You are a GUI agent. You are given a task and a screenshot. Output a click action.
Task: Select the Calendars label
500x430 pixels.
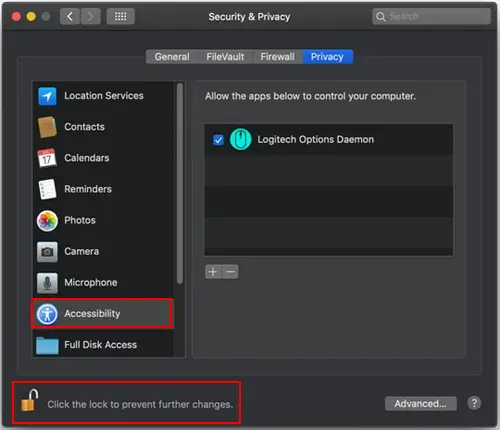tap(87, 158)
